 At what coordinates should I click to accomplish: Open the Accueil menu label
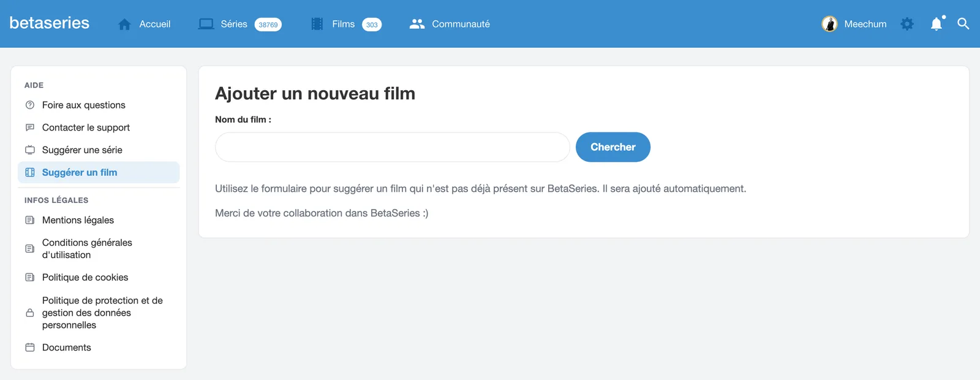click(x=155, y=24)
